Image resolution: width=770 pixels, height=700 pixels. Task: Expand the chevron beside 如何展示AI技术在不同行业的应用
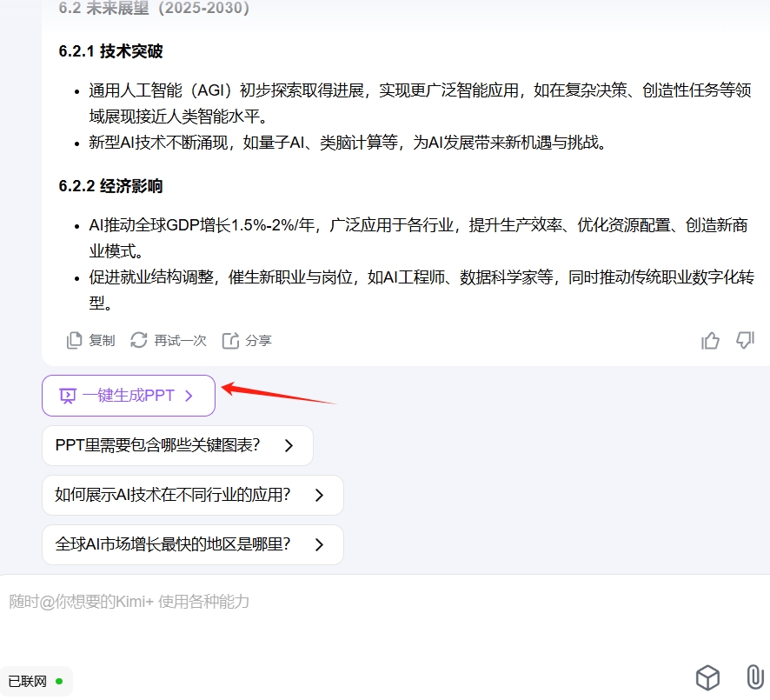coord(319,495)
